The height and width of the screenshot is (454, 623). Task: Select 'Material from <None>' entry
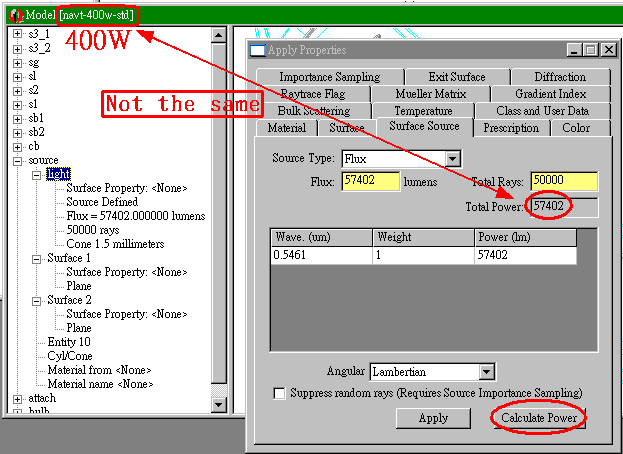(x=99, y=370)
